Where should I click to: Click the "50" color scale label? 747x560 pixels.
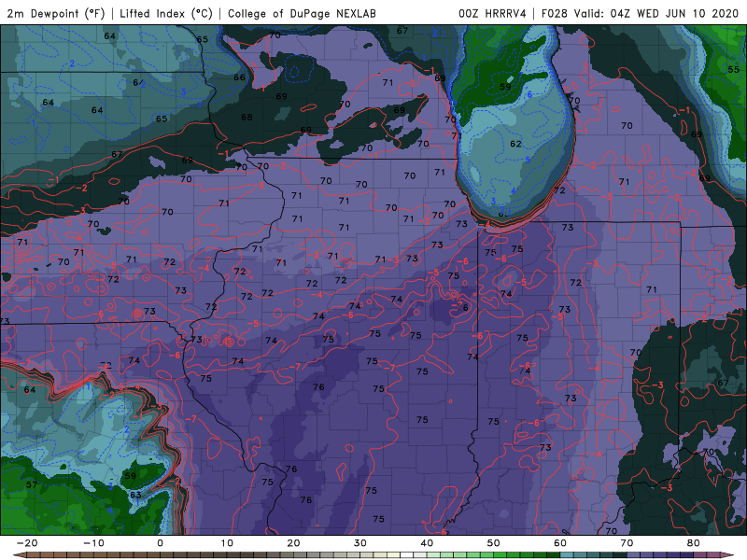coord(494,543)
